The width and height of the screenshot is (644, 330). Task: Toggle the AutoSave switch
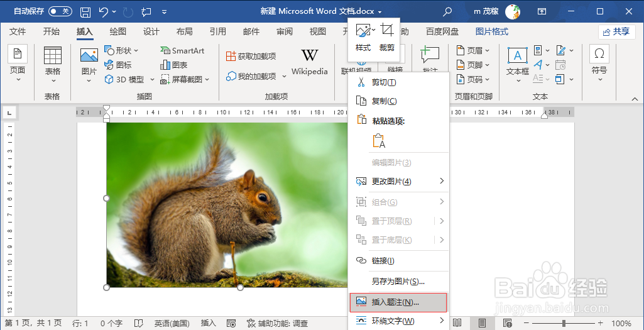60,11
